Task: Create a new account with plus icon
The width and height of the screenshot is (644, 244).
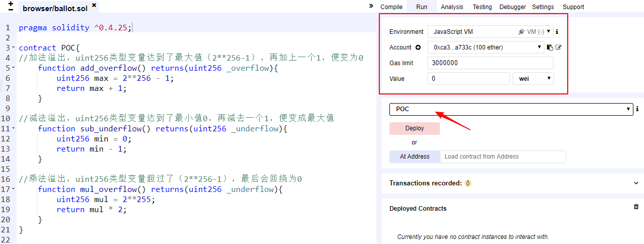Action: coord(418,47)
